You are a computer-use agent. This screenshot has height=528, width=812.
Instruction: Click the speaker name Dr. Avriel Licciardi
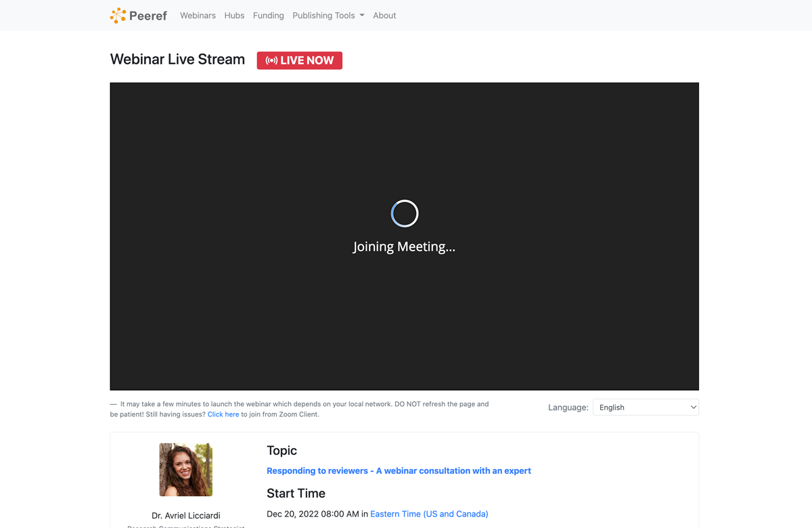click(x=185, y=516)
